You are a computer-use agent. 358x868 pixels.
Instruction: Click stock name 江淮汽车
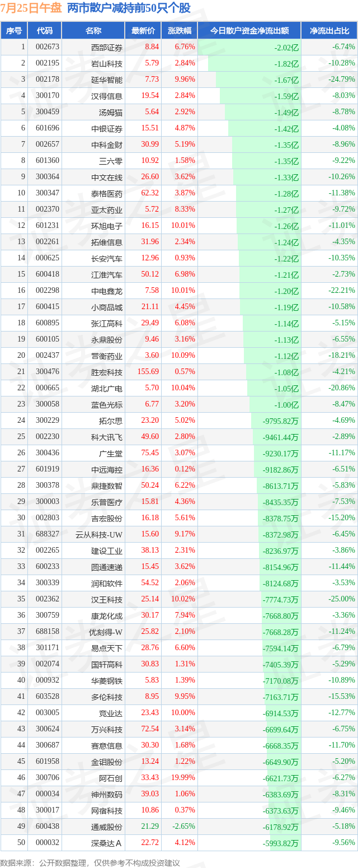(107, 274)
